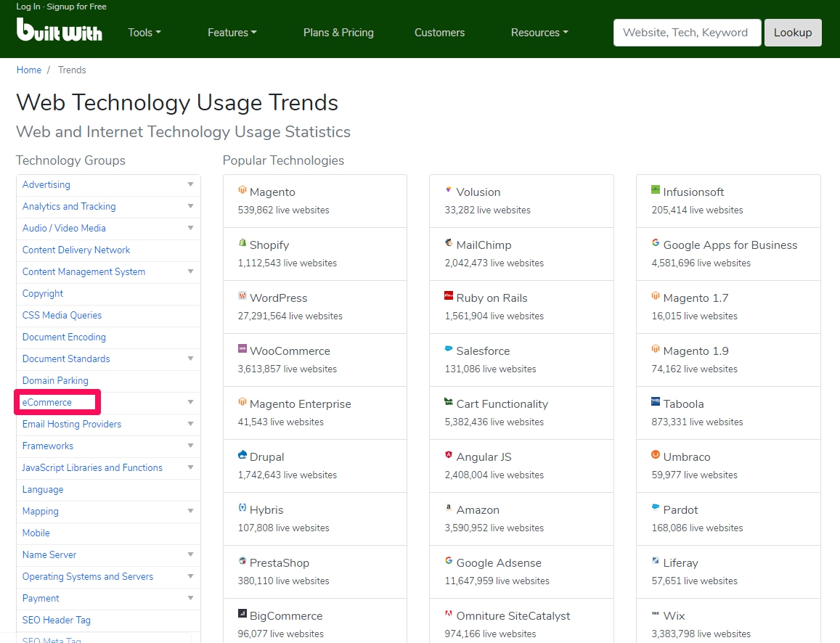This screenshot has width=840, height=643.
Task: Click the Drupal drop icon
Action: [242, 456]
